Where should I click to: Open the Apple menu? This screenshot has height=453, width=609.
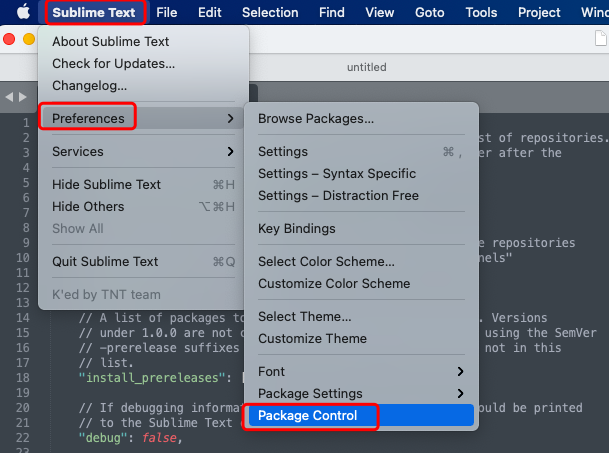click(23, 12)
